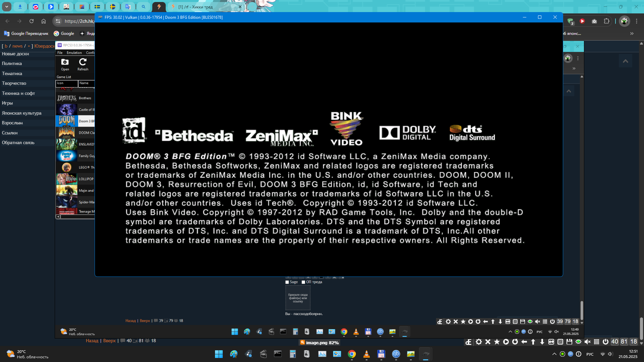Image resolution: width=644 pixels, height=362 pixels.
Task: Click the RPCS3 Open camera icon
Action: tap(65, 62)
